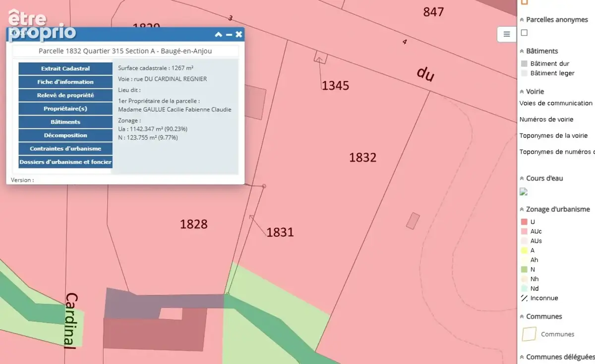Click the green N zoning swatch

coord(524,269)
